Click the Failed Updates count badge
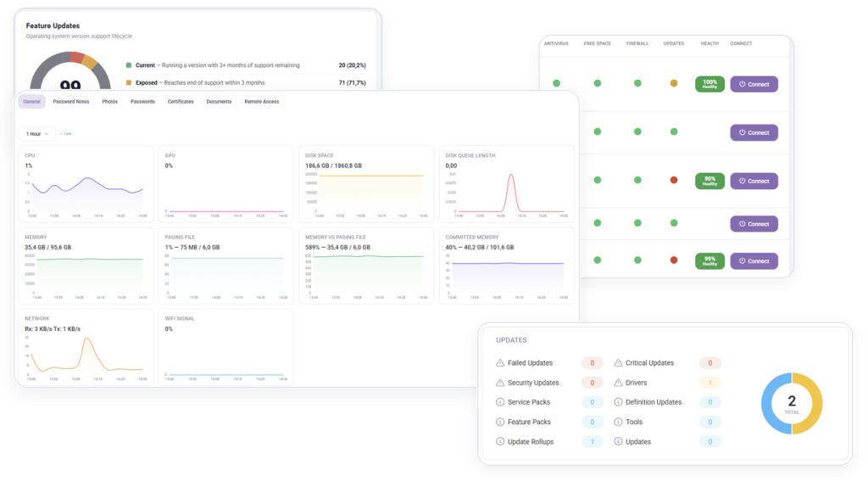 pyautogui.click(x=593, y=363)
